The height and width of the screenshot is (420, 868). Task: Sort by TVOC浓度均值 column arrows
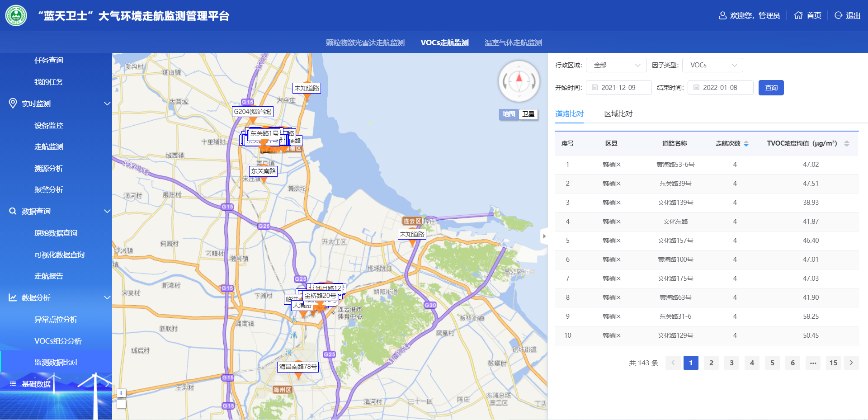click(x=846, y=144)
